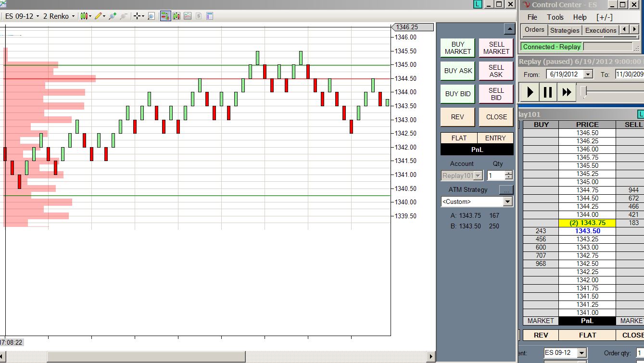Screen dimensions: 644x363
Task: Click the zoom frame magnifier icon
Action: coord(151,16)
